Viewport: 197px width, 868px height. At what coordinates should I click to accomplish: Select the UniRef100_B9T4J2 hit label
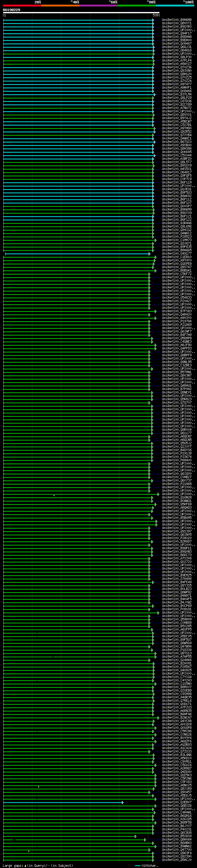coord(177,118)
